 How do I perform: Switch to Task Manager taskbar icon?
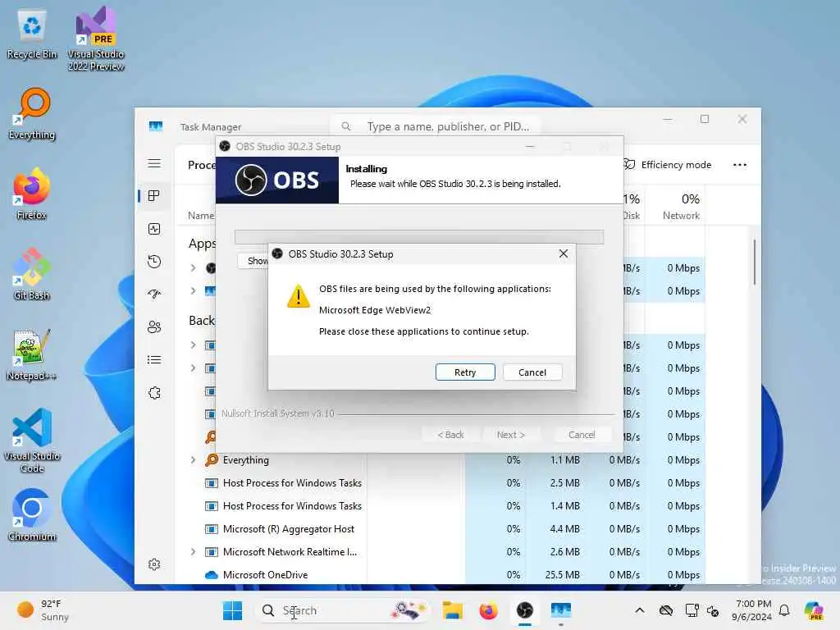pos(561,610)
